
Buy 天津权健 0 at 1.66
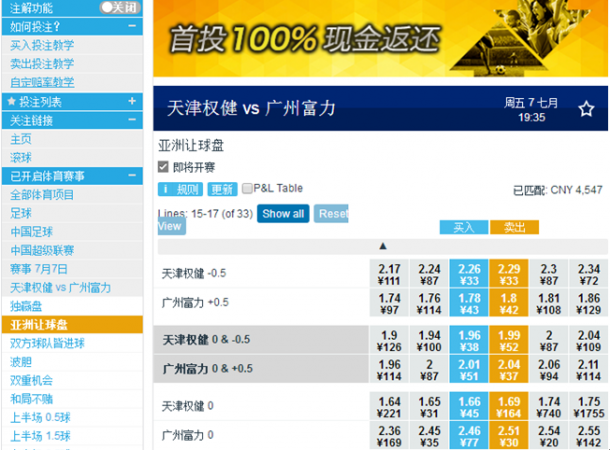[x=469, y=406]
